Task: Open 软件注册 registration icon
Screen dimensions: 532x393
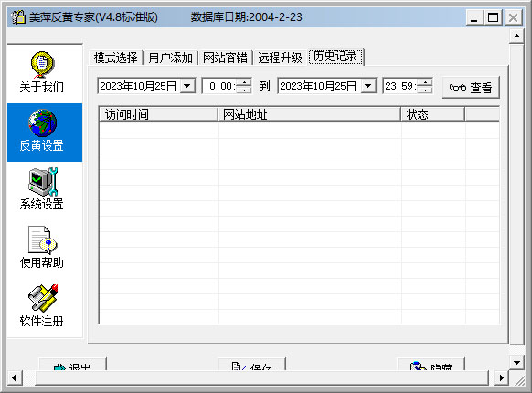Action: [x=43, y=298]
